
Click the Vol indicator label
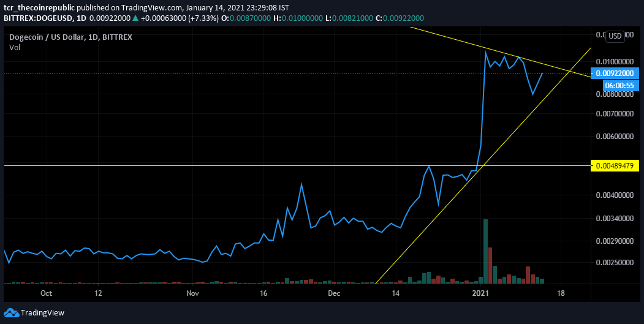point(15,48)
